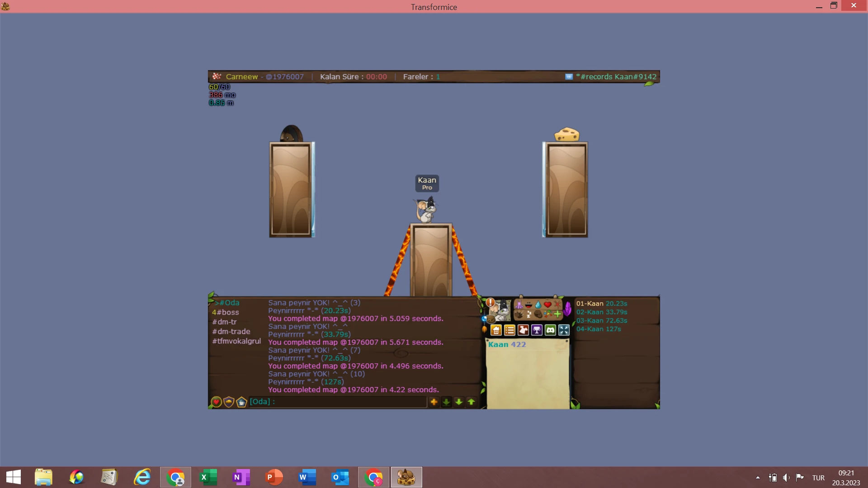Click record entry 03-Kaan 72.63s
Screen dimensions: 868x488
[602, 321]
